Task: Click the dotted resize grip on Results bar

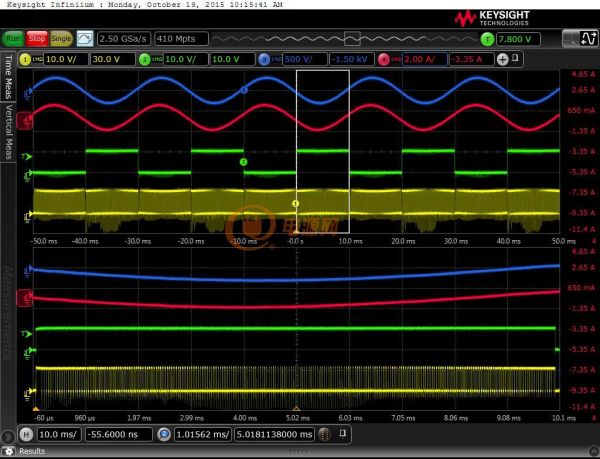Action: 300,451
